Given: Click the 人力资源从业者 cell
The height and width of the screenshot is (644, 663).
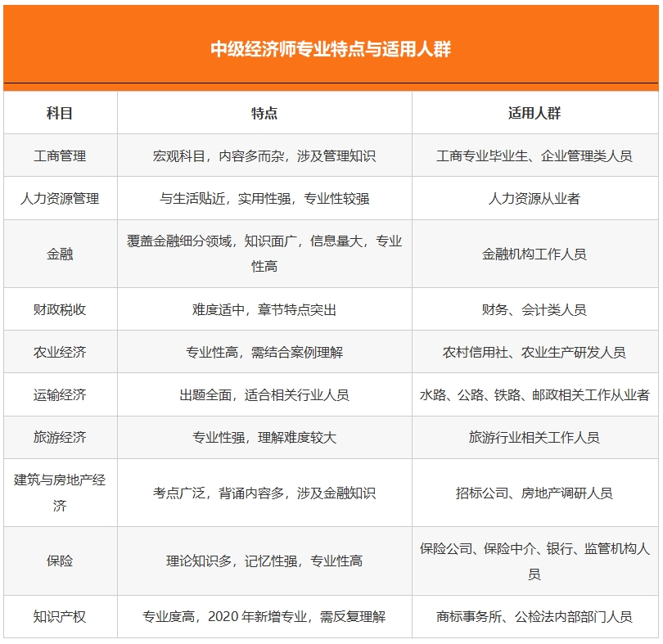Looking at the screenshot, I should pyautogui.click(x=534, y=198).
